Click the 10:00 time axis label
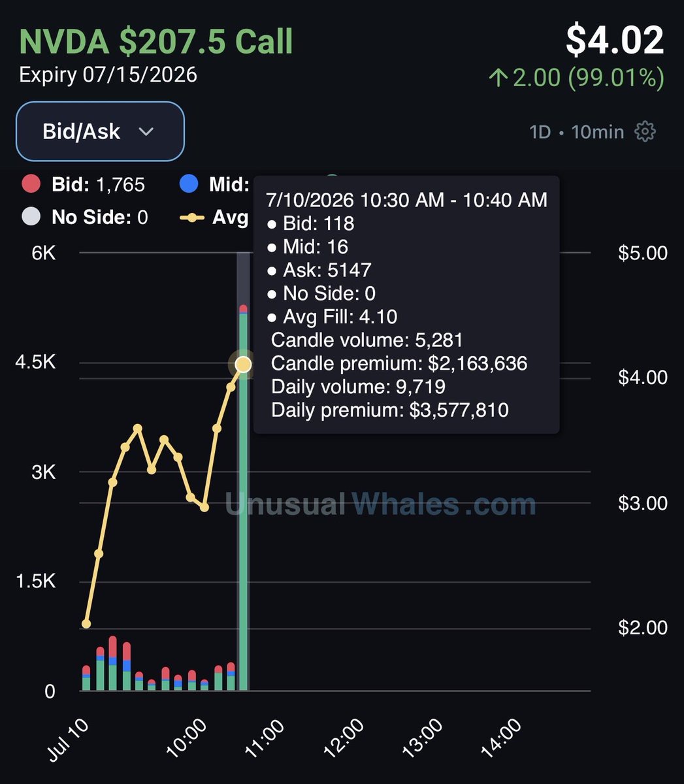This screenshot has height=784, width=684. (x=187, y=739)
